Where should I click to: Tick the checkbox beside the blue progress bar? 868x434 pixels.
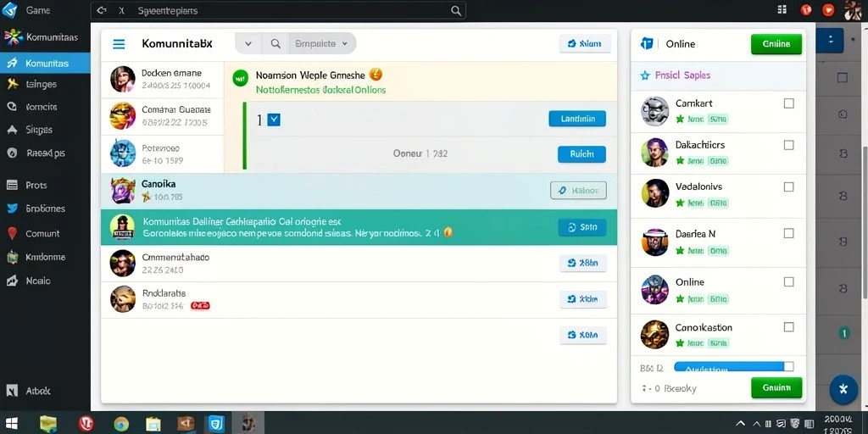coord(789,366)
